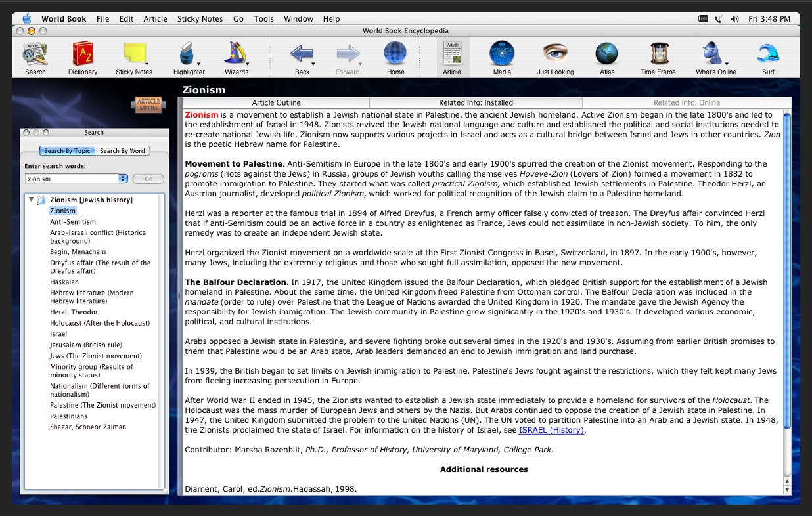Click the phone status icon in menu bar

coord(719,19)
